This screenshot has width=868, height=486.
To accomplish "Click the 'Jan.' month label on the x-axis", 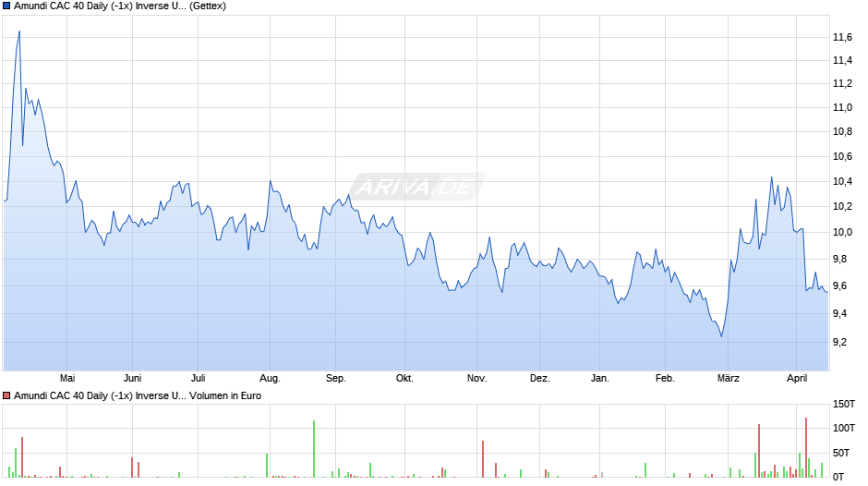I will coord(599,378).
